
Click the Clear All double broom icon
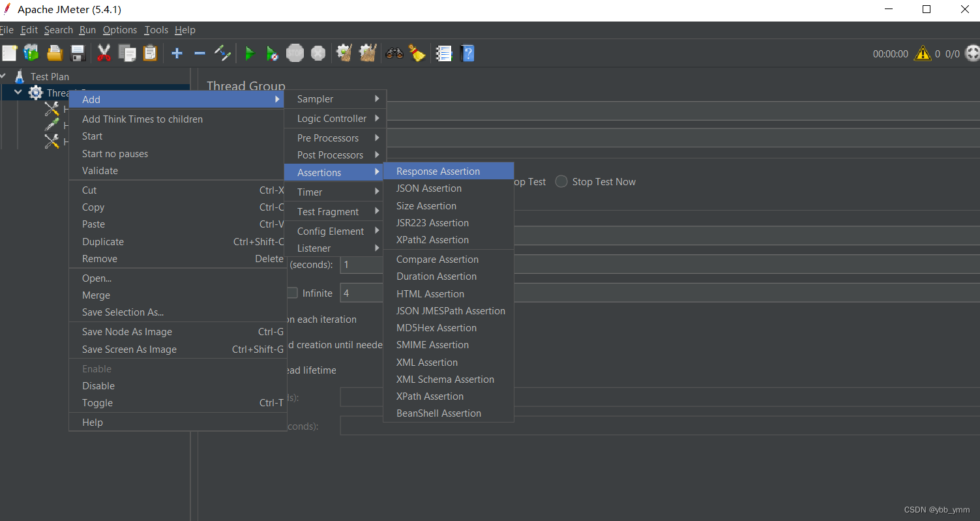coord(368,53)
